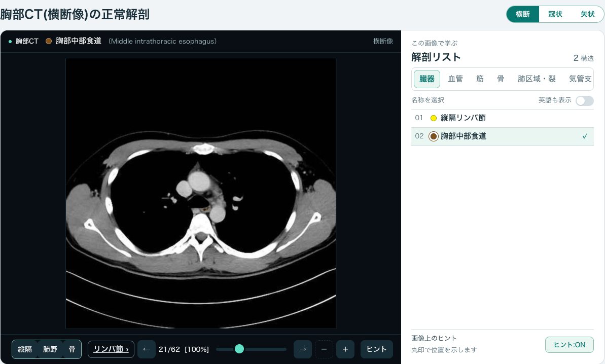Switch to the 横断 view tab

tap(523, 14)
